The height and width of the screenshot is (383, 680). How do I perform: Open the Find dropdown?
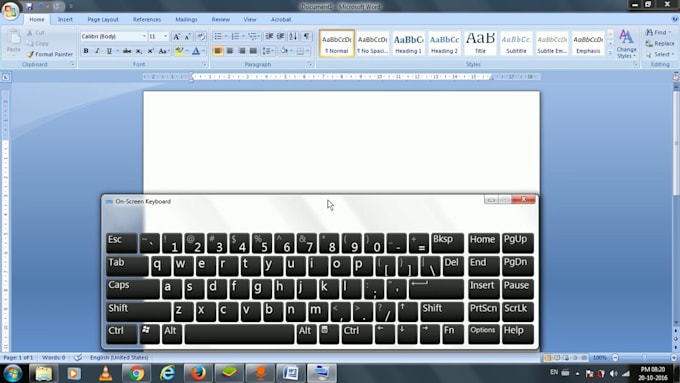(x=658, y=33)
